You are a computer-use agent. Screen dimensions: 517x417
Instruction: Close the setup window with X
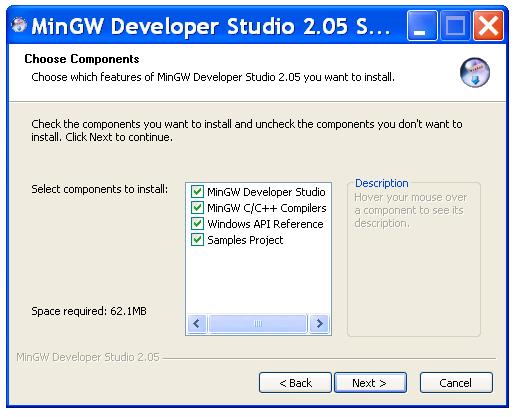coord(488,26)
